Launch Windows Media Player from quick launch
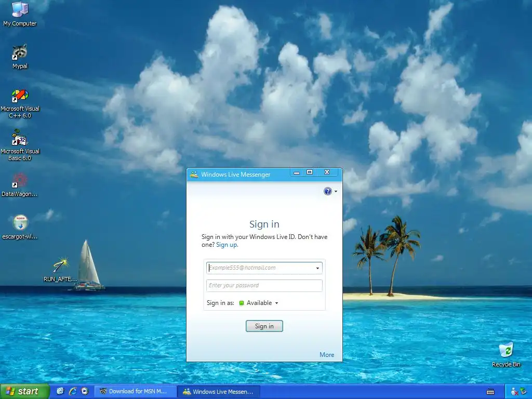This screenshot has height=399, width=532. [85, 391]
